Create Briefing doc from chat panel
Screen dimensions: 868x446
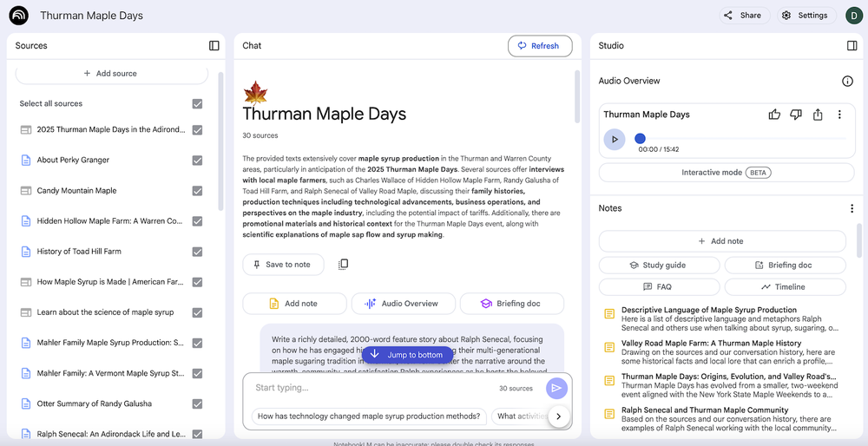512,304
